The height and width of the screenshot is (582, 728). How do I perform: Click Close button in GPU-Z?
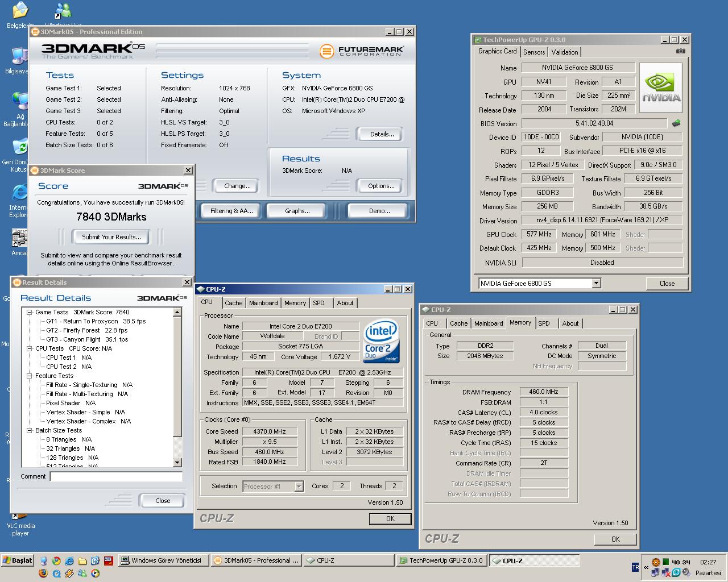click(x=667, y=284)
